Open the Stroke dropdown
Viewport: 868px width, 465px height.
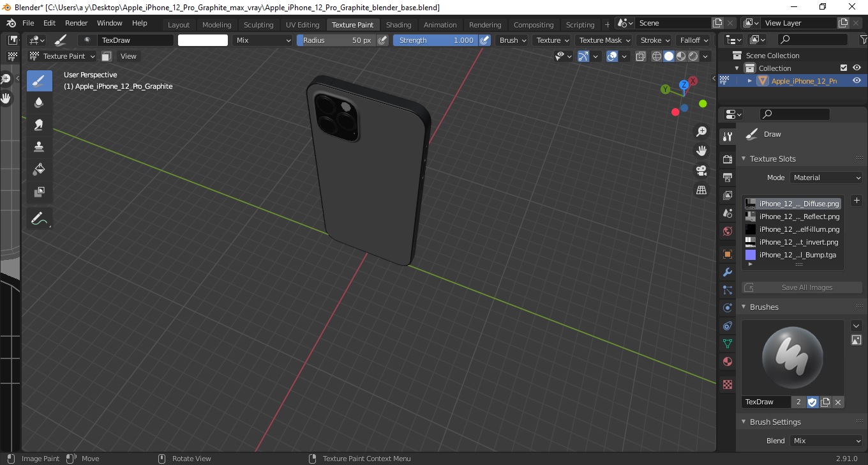[654, 40]
